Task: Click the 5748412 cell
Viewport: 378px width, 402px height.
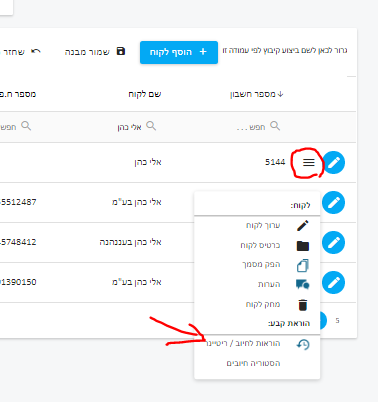Action: tap(18, 242)
